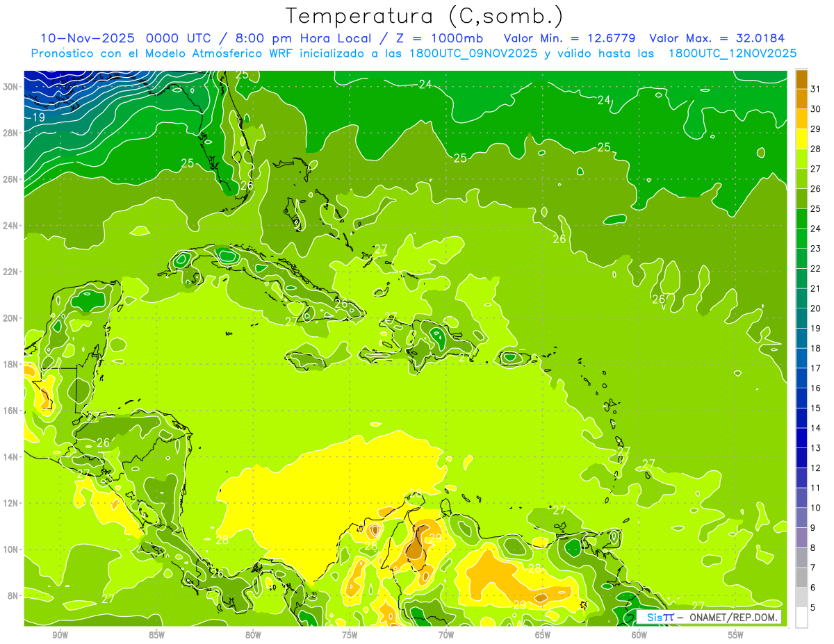Screen dimensions: 834x644
Task: Click the 12N latitude axis label
Action: click(x=11, y=503)
